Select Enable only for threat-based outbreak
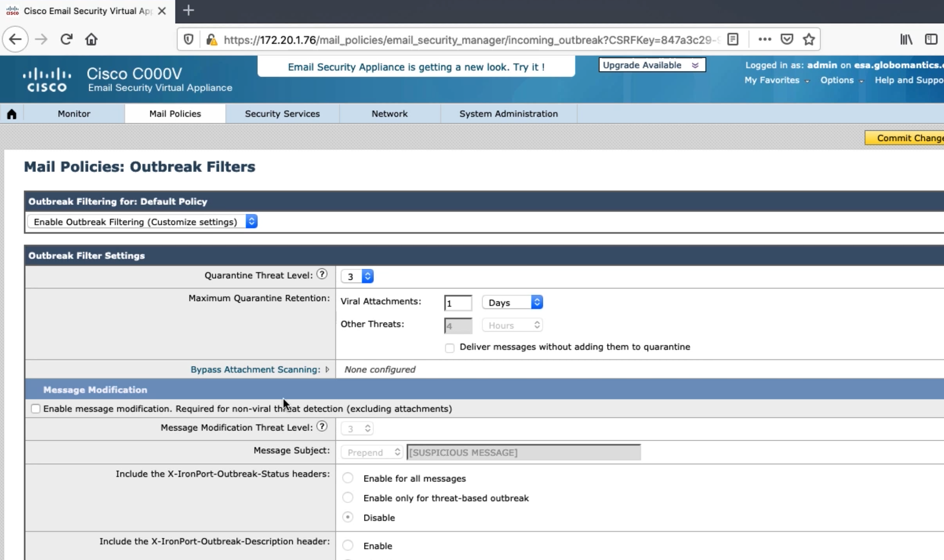 348,497
